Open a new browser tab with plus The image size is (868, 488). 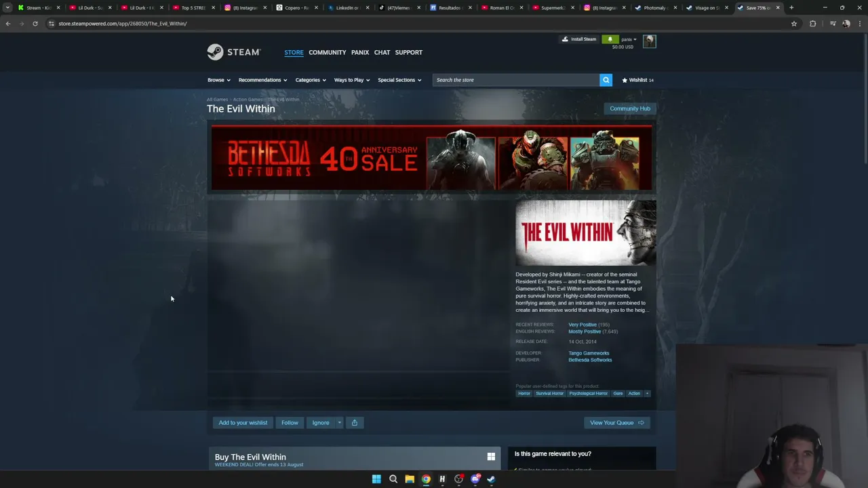[x=791, y=7]
